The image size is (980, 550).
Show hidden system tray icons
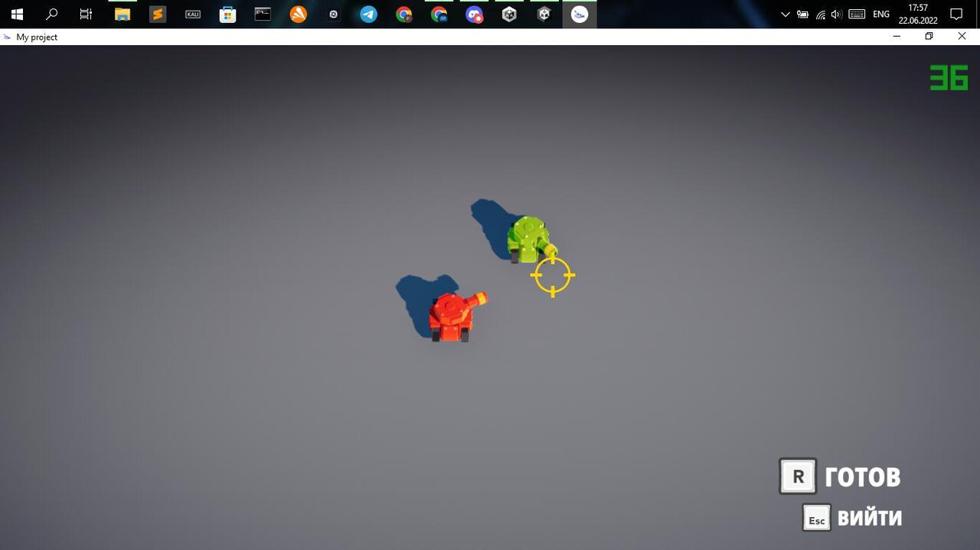click(x=785, y=14)
